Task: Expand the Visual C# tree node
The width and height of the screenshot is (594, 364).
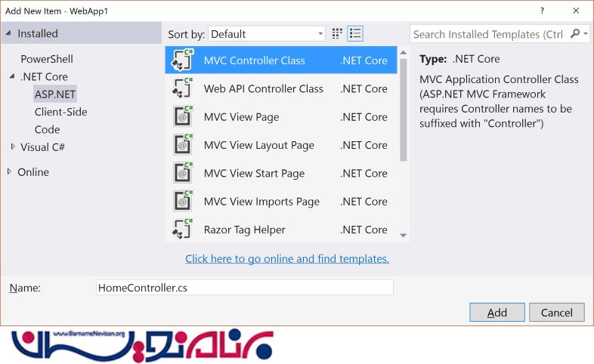Action: (13, 147)
